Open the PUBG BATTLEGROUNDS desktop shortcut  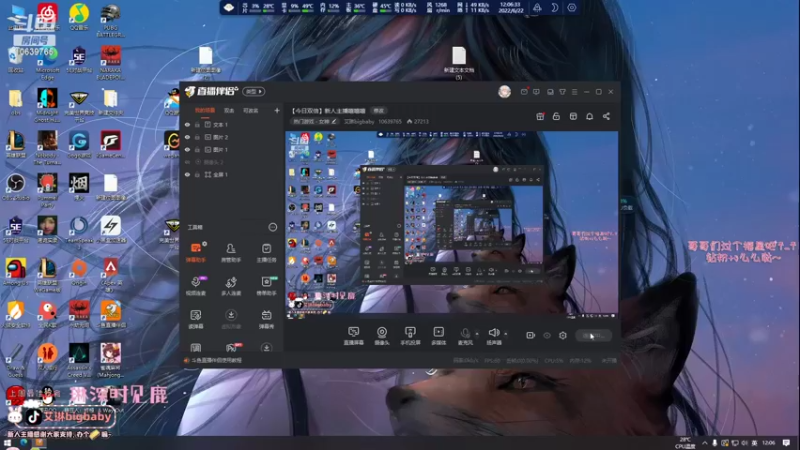[110, 20]
